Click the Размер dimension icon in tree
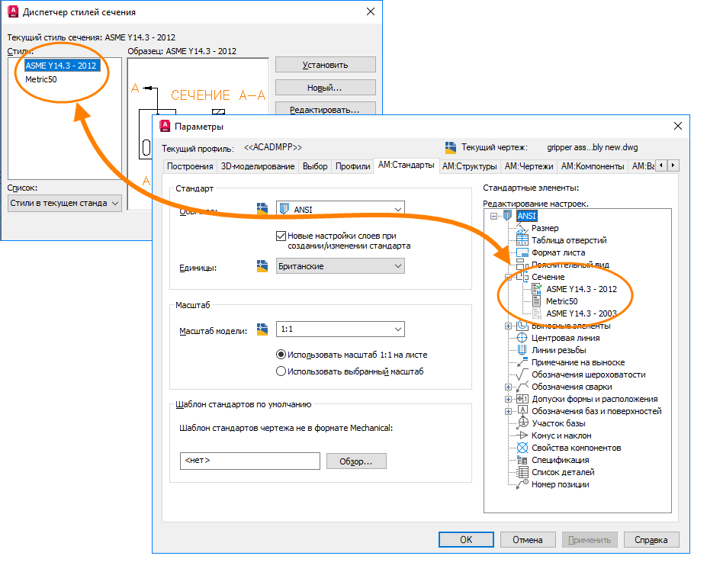The width and height of the screenshot is (707, 588). (x=522, y=228)
